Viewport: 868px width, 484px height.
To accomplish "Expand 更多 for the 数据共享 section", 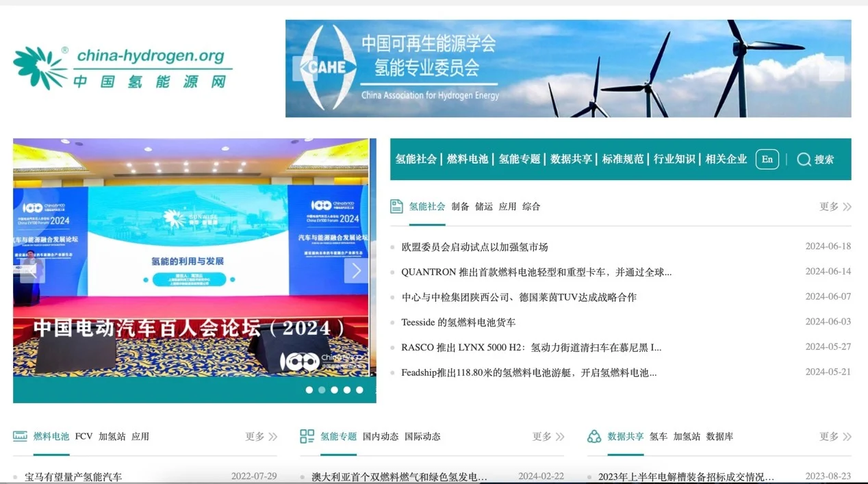I will pyautogui.click(x=835, y=436).
